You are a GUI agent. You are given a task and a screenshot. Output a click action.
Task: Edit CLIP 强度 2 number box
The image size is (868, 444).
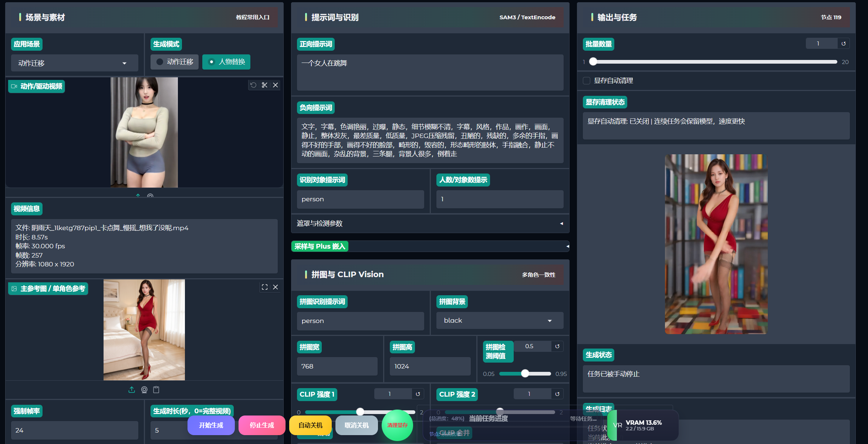533,394
